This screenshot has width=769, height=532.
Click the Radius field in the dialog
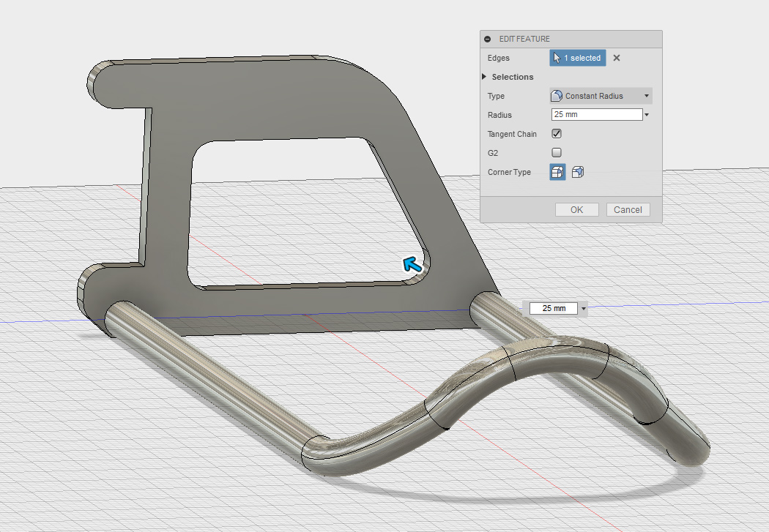[596, 115]
